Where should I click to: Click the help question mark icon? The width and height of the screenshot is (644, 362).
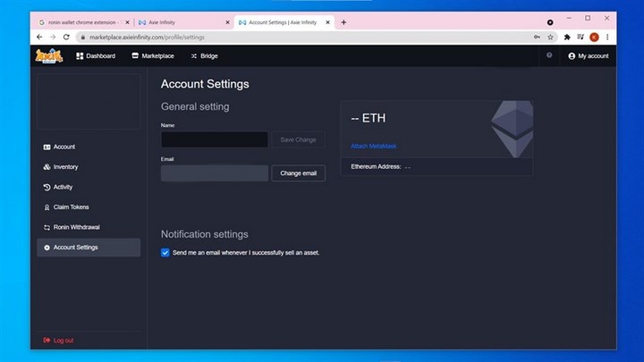(549, 55)
